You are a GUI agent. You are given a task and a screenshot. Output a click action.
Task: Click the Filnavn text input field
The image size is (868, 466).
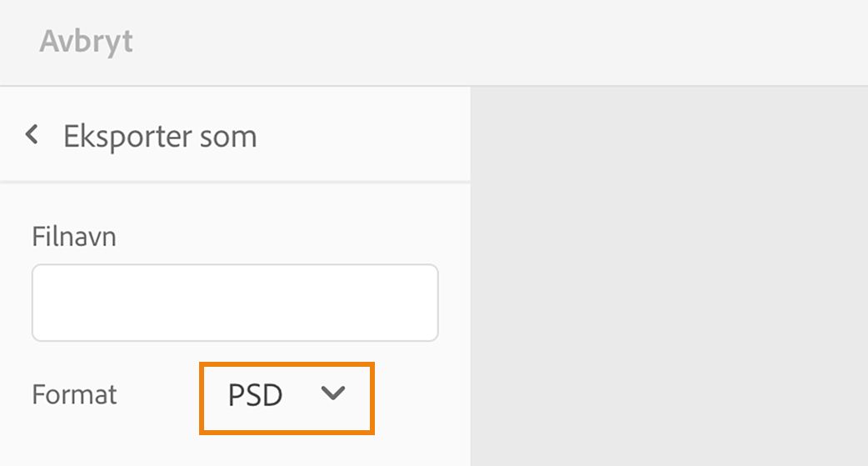(235, 303)
